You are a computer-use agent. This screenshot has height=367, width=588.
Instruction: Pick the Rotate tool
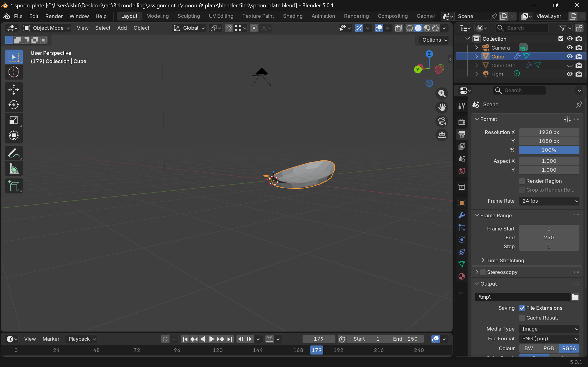[x=14, y=105]
